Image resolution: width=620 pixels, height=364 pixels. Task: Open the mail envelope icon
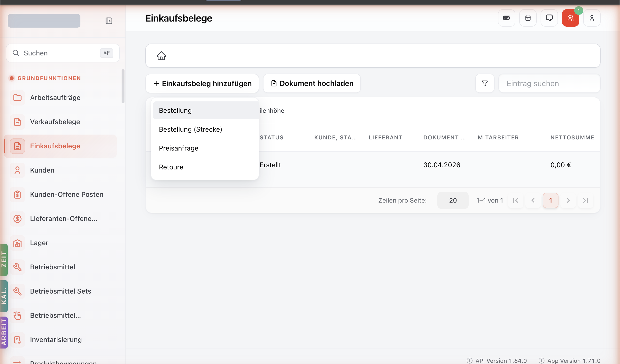506,18
